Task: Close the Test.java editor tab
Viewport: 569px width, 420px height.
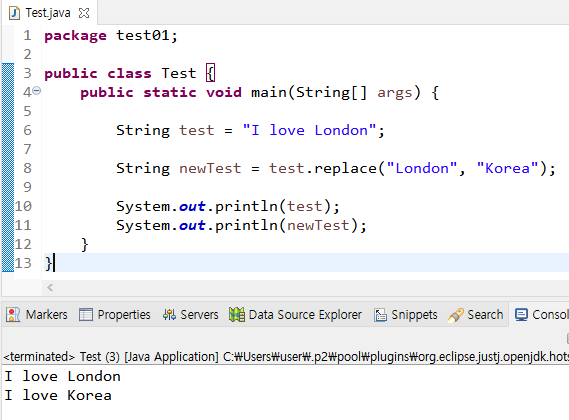Action: point(84,13)
